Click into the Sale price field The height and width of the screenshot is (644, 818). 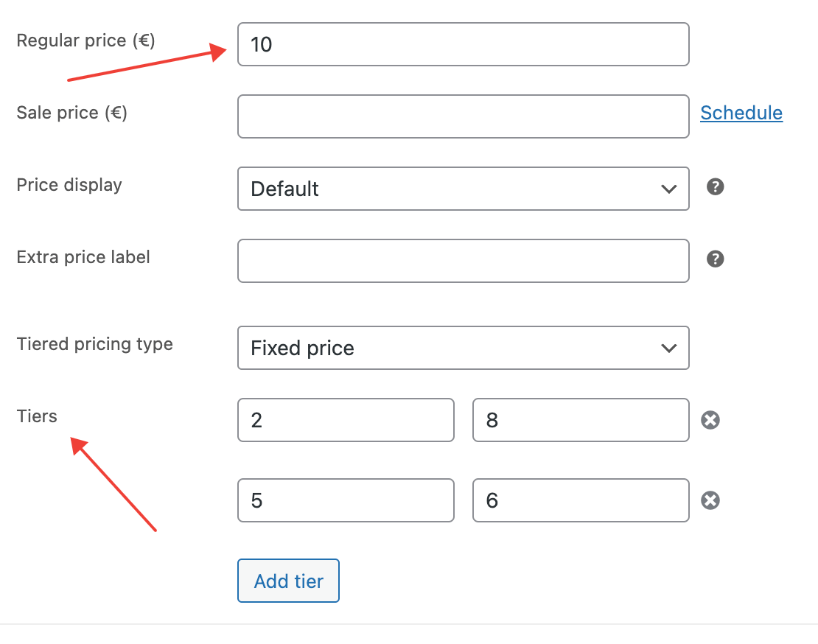coord(463,116)
